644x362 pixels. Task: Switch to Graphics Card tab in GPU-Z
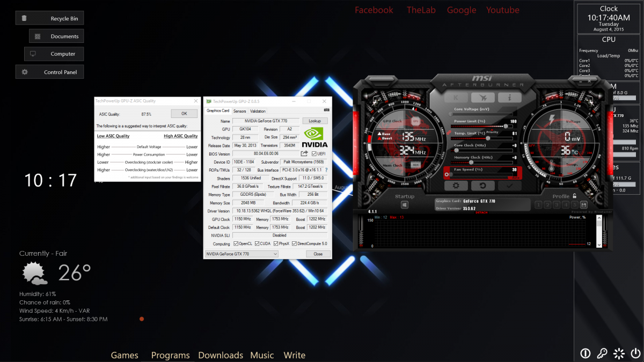(218, 110)
